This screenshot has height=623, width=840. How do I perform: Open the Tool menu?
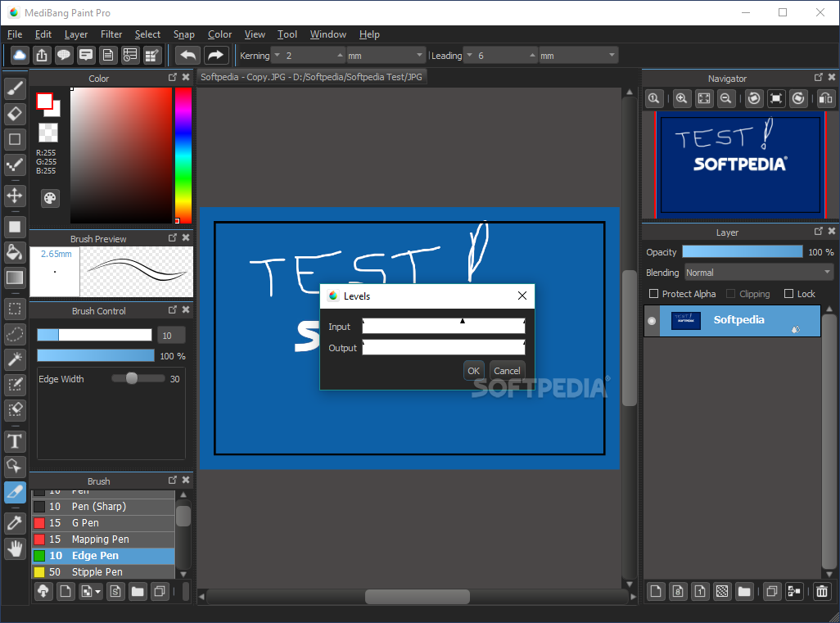287,34
